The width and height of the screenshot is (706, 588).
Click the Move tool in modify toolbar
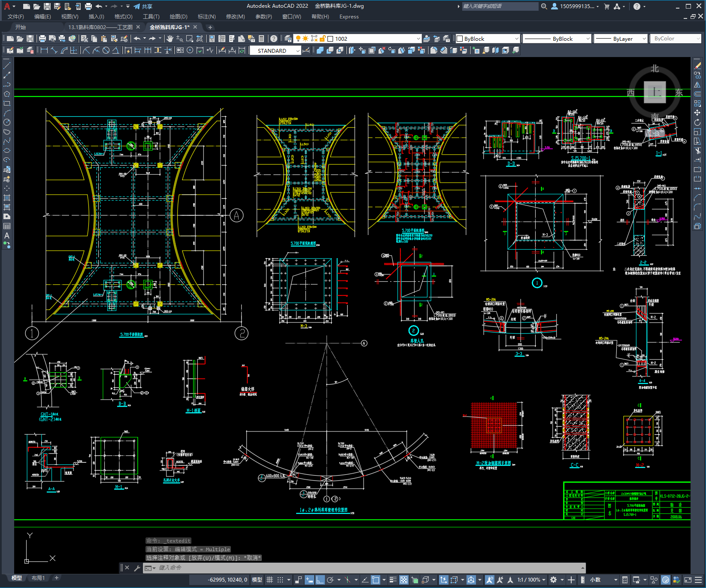coord(697,113)
